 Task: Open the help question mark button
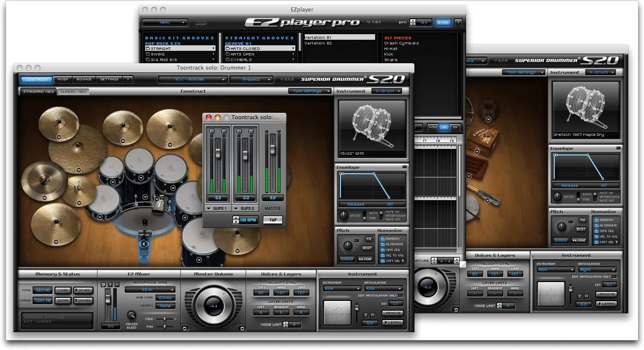(x=128, y=79)
